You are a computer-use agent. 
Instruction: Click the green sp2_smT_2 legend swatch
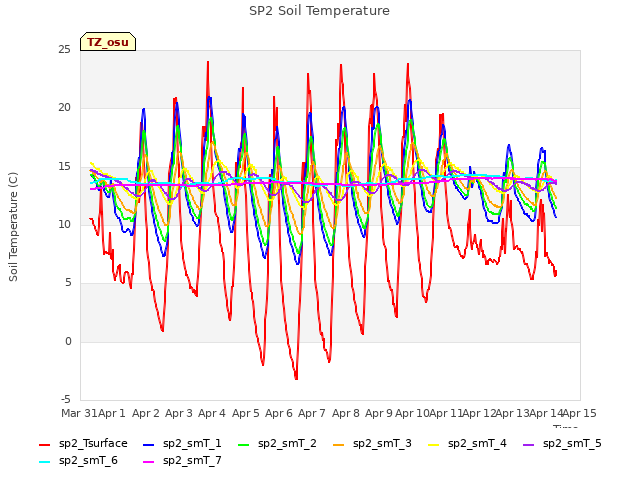point(244,444)
